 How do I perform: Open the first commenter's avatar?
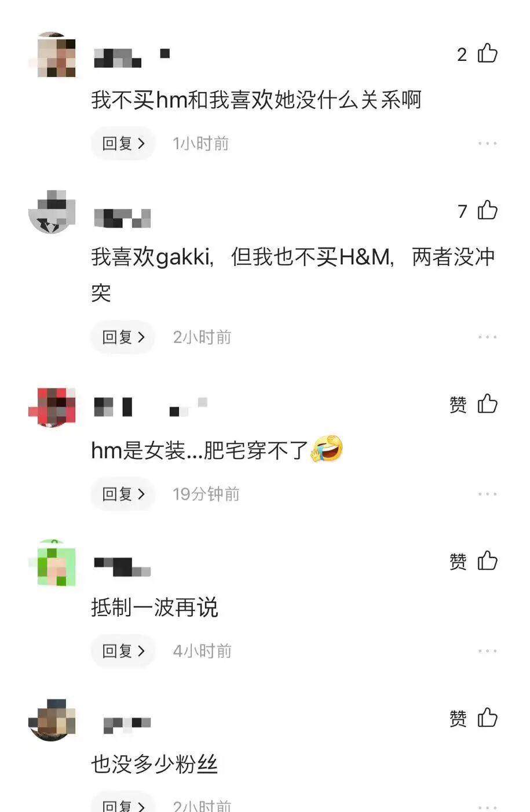(x=52, y=55)
